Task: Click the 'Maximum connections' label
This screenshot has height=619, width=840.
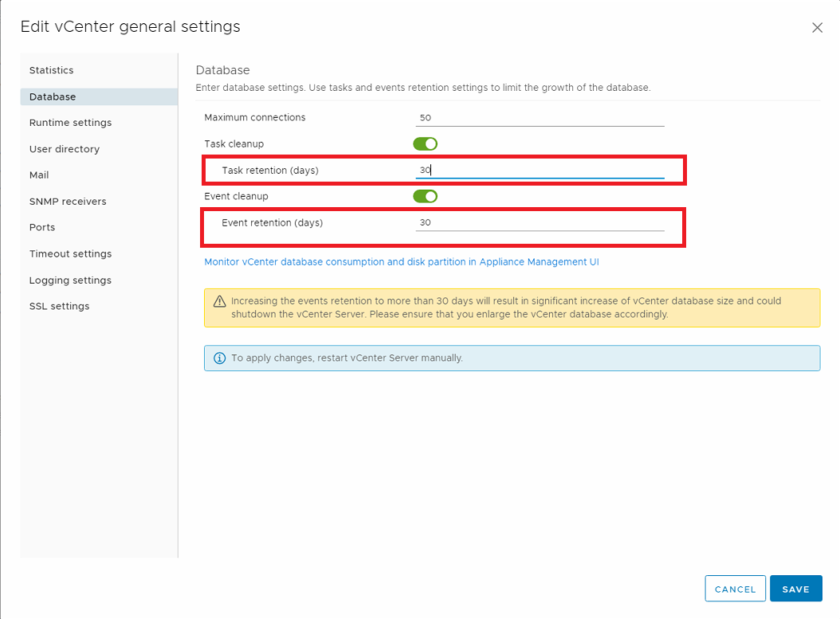Action: click(x=255, y=118)
